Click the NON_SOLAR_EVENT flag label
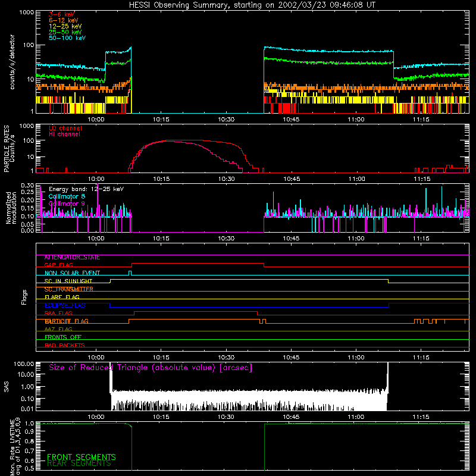Image resolution: width=476 pixels, height=476 pixels. click(x=72, y=273)
